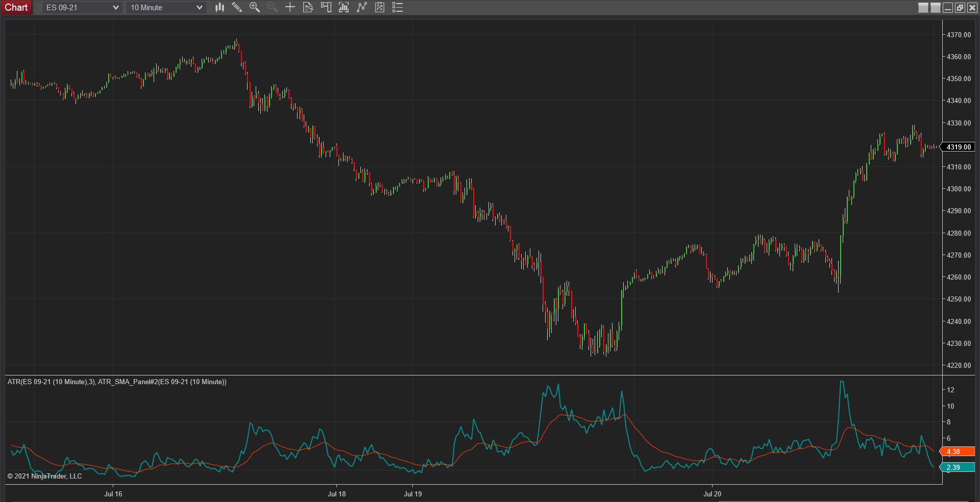Click the Jul 16 date label
The image size is (980, 502).
click(113, 494)
